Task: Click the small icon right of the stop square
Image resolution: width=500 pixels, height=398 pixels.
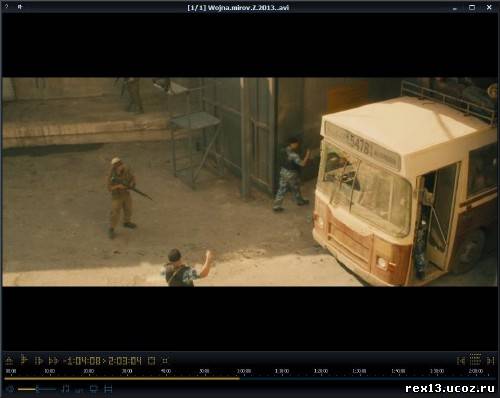Action: (x=165, y=361)
